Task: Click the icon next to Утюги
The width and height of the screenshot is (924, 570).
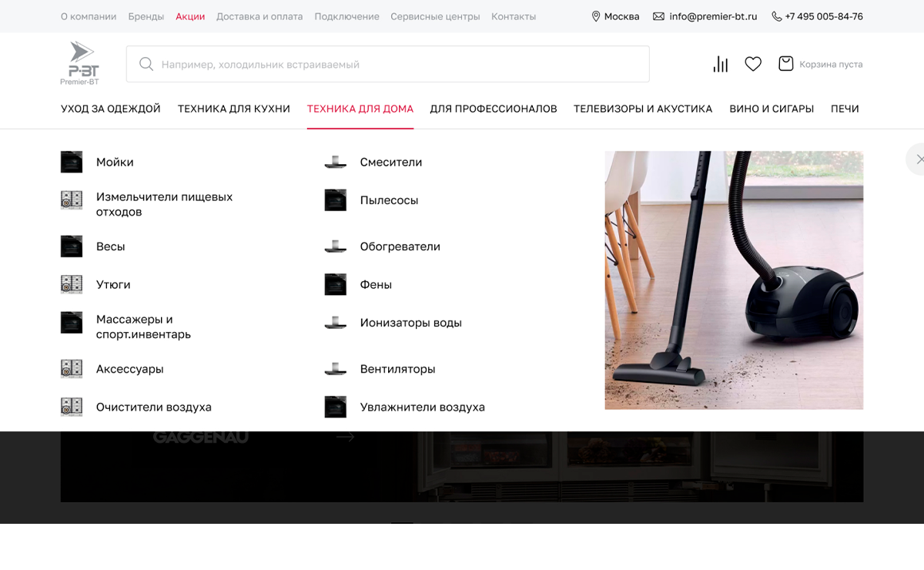Action: [x=72, y=284]
